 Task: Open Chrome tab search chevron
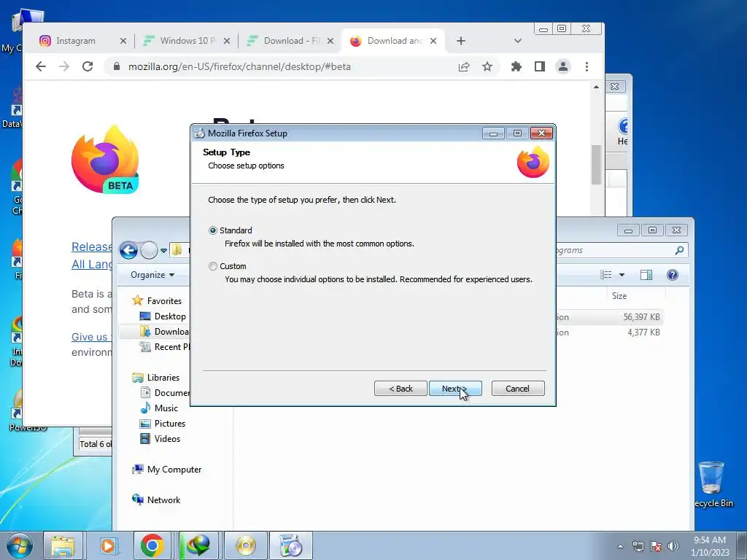(518, 41)
